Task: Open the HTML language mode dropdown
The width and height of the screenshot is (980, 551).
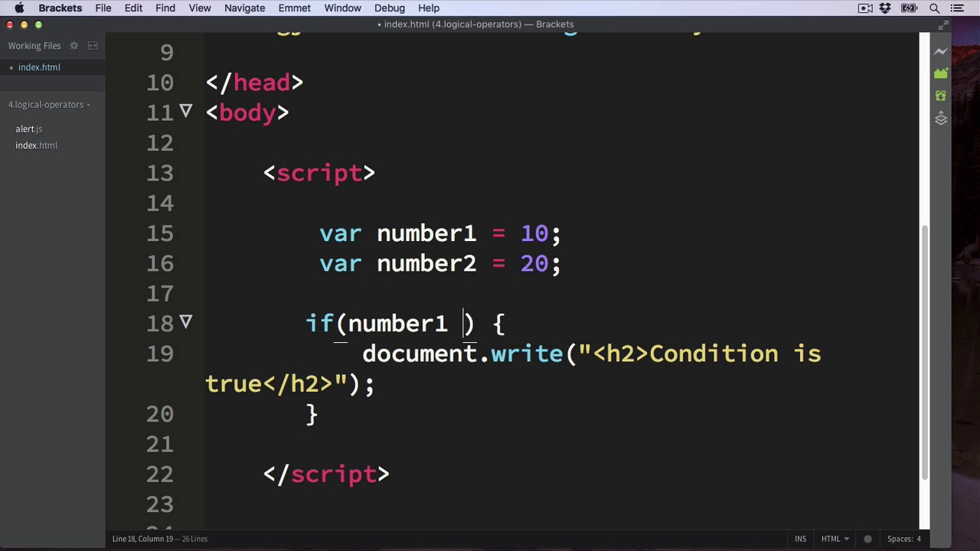Action: [x=835, y=539]
